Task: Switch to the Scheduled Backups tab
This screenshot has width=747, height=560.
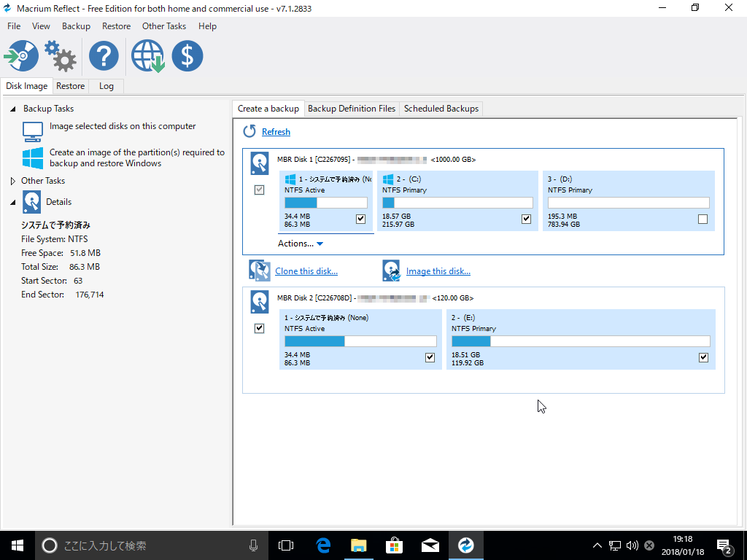Action: click(441, 109)
